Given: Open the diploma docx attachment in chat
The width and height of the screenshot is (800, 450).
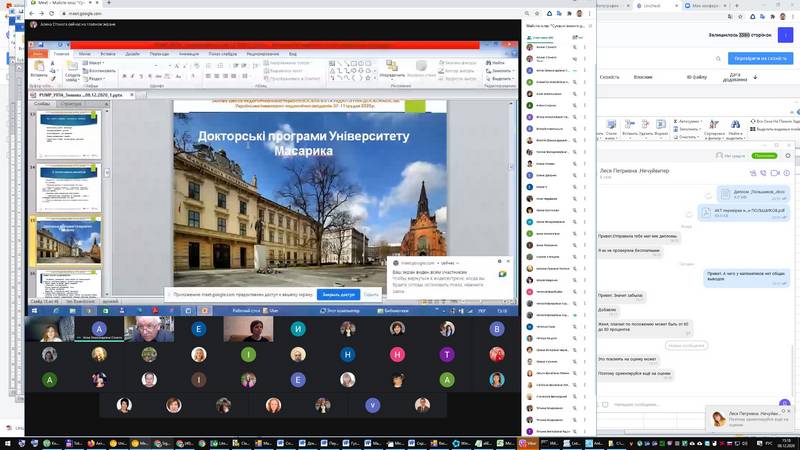Looking at the screenshot, I should click(x=753, y=194).
